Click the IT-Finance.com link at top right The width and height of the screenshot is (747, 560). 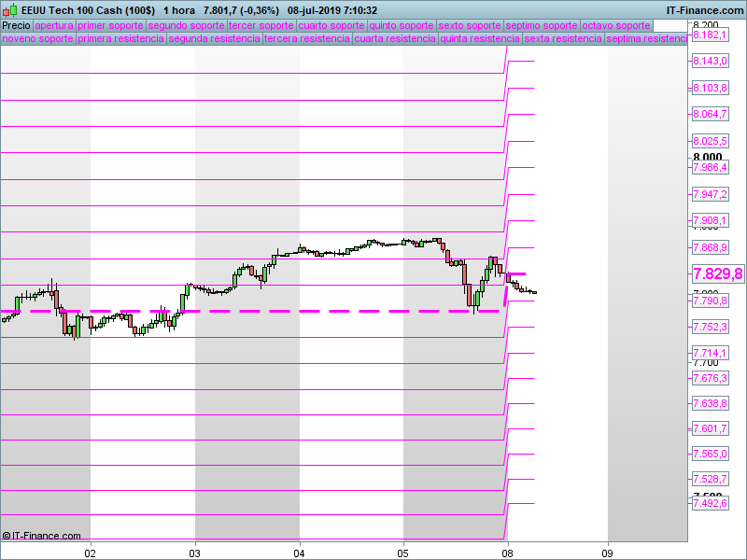tap(705, 10)
